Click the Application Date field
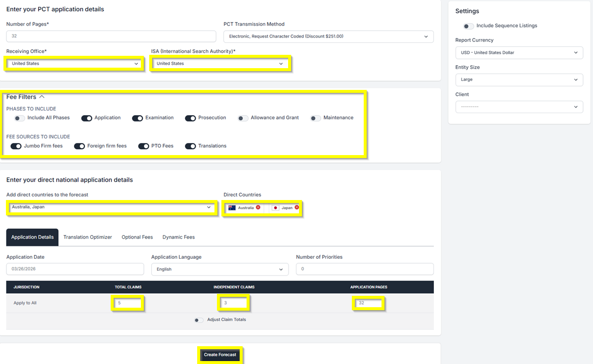593x364 pixels. tap(75, 269)
